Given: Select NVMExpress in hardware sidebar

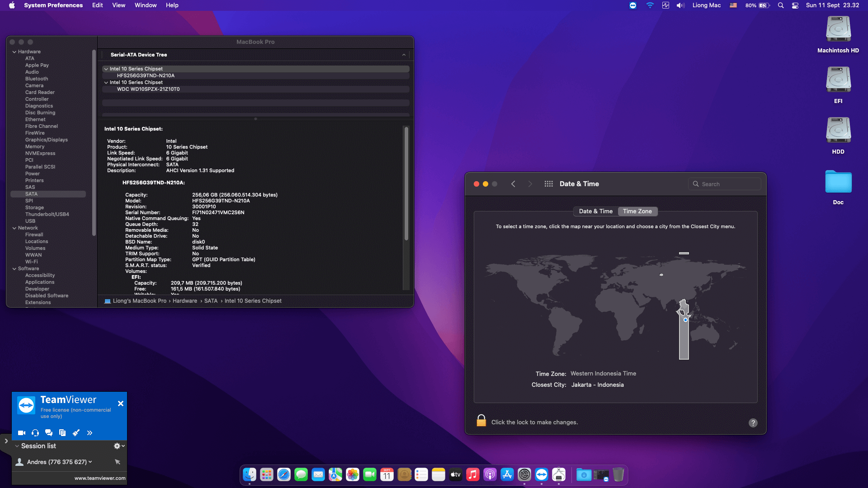Looking at the screenshot, I should (x=40, y=153).
